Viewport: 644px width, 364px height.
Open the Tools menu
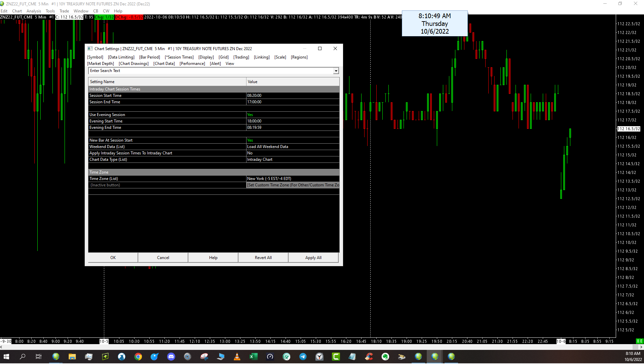coord(50,11)
